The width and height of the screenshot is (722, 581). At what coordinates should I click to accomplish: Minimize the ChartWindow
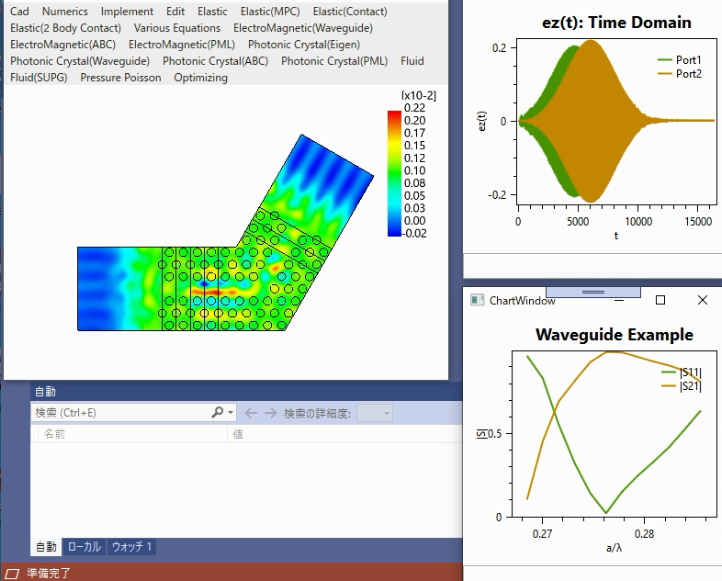click(619, 300)
